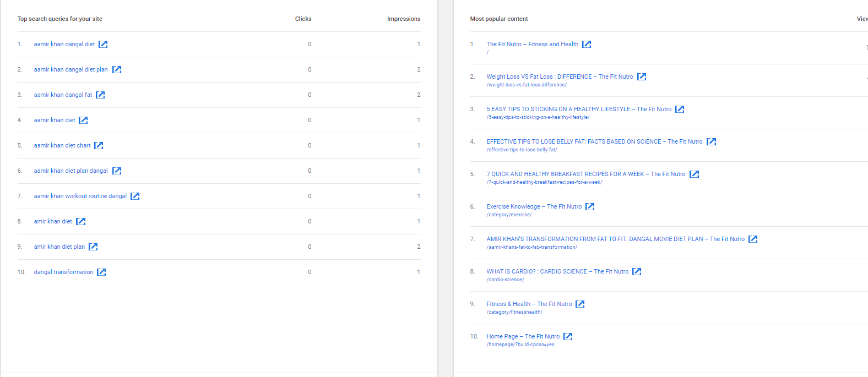Click the query link 'aamir khan dangal diet'

coord(64,44)
